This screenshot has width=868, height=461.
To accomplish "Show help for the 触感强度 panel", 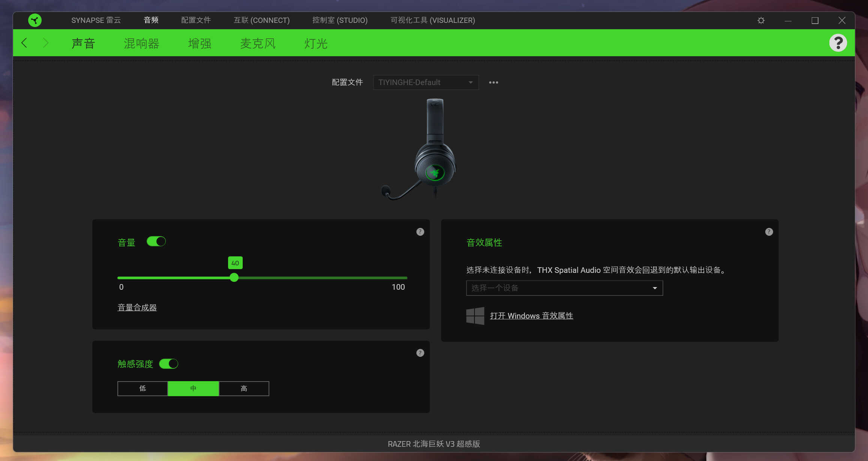I will tap(420, 353).
